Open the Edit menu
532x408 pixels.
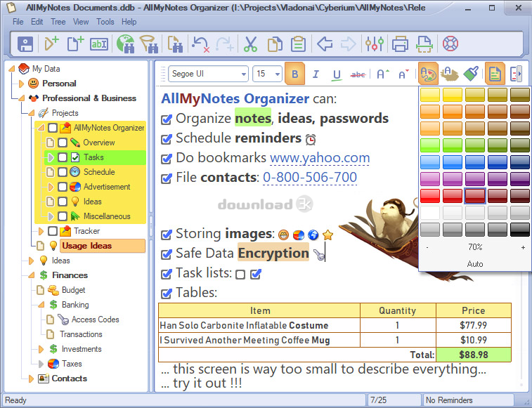pyautogui.click(x=37, y=22)
